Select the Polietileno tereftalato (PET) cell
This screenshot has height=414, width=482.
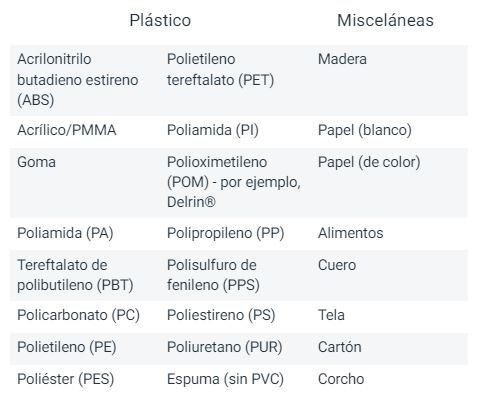pos(220,70)
